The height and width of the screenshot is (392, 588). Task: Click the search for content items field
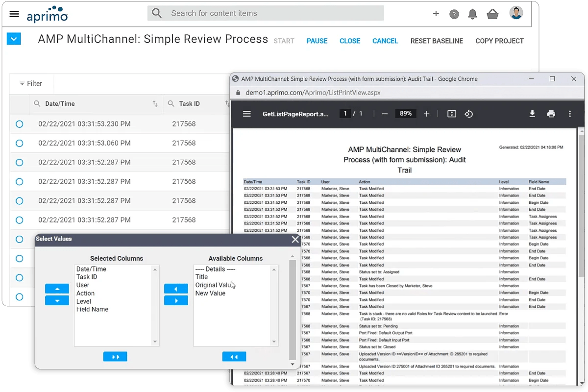point(266,13)
